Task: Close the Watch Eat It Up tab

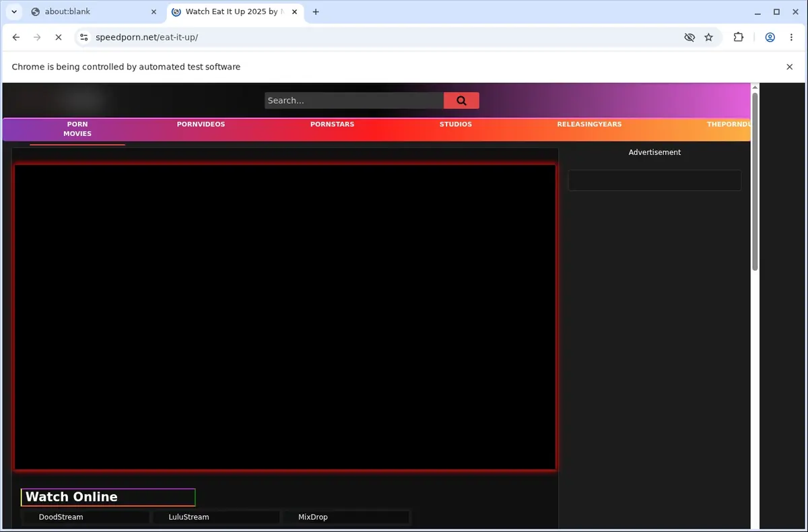Action: click(294, 11)
